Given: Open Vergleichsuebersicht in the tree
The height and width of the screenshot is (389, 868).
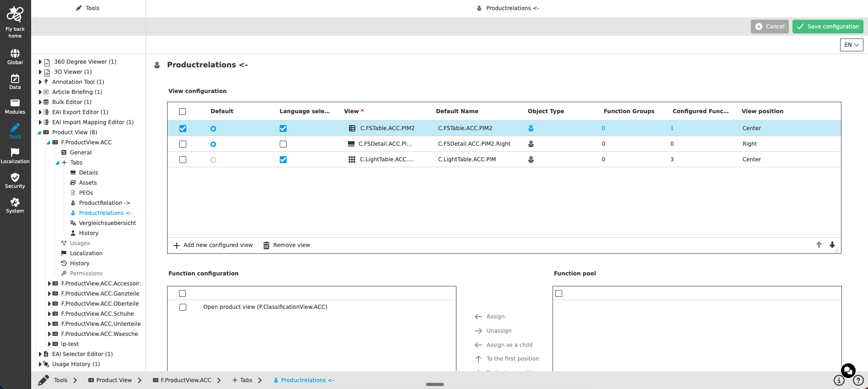Looking at the screenshot, I should [108, 223].
